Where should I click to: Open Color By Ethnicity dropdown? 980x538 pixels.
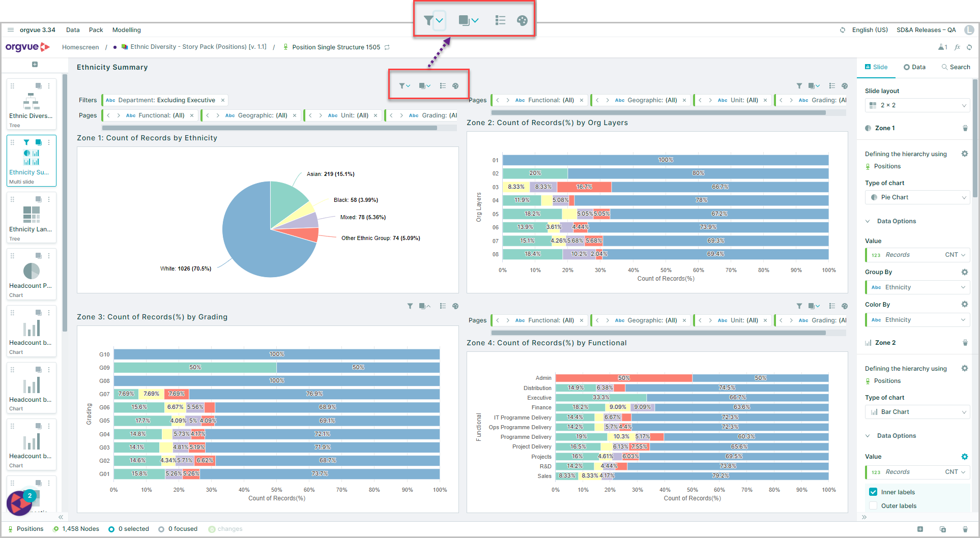tap(917, 320)
